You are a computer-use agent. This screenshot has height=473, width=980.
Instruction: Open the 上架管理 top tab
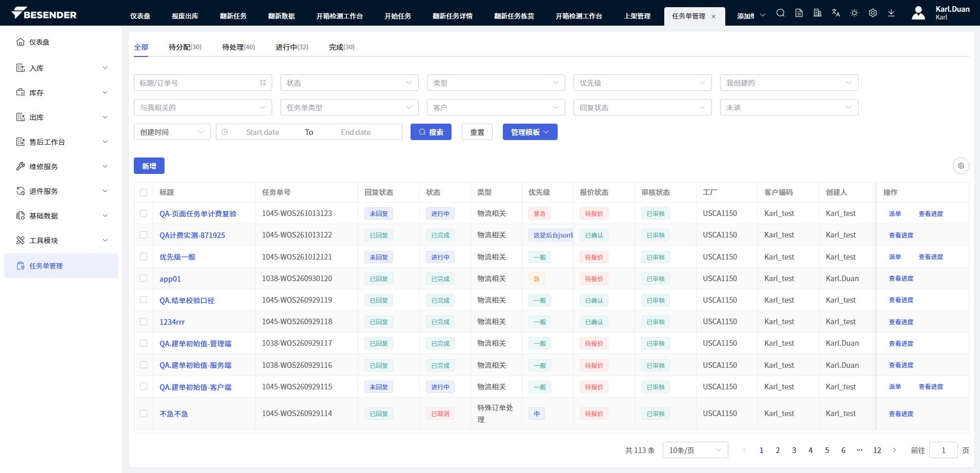pyautogui.click(x=637, y=16)
